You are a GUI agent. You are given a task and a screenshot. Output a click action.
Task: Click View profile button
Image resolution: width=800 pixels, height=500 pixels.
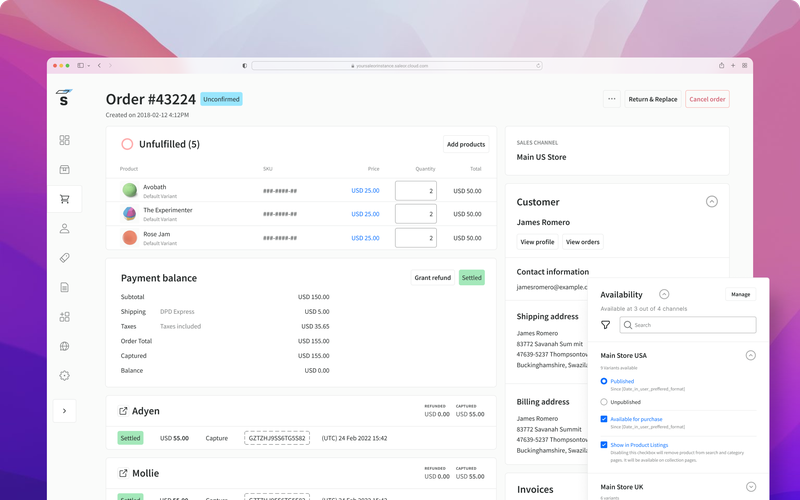pos(537,242)
